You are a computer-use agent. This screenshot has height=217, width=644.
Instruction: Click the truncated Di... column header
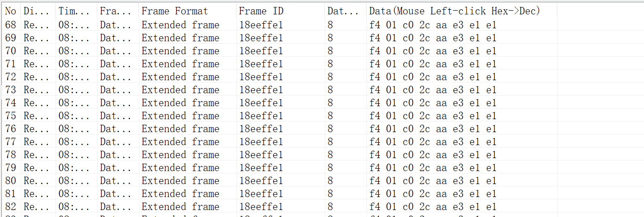[36, 11]
